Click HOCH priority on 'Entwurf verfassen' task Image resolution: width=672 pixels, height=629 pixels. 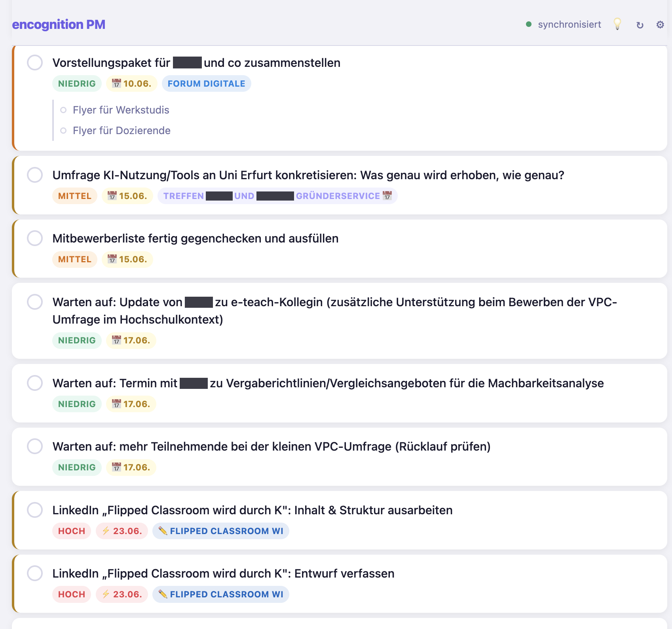pyautogui.click(x=72, y=594)
